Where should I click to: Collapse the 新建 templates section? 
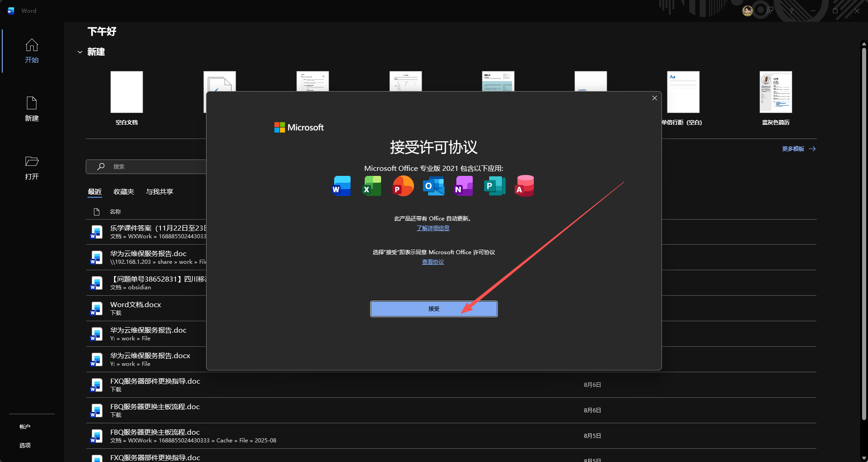[x=80, y=52]
